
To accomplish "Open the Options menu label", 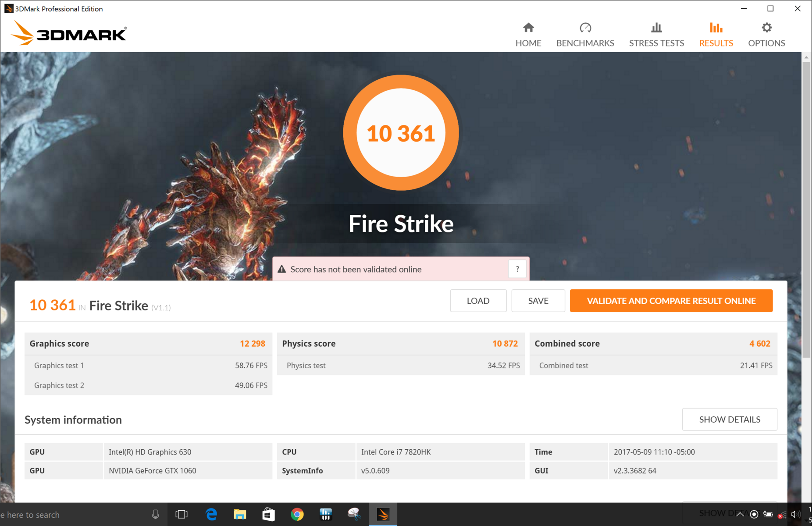I will click(766, 43).
